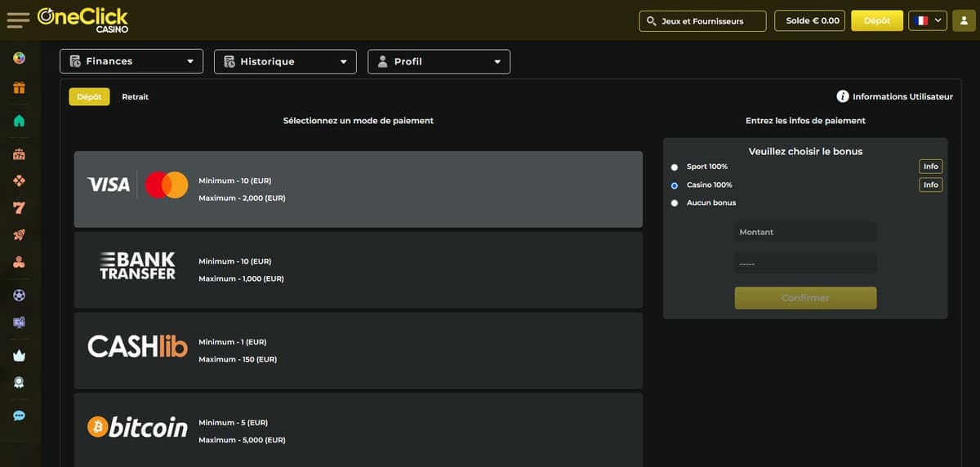Click the rocket sidebar icon
Image resolution: width=980 pixels, height=467 pixels.
pyautogui.click(x=19, y=235)
